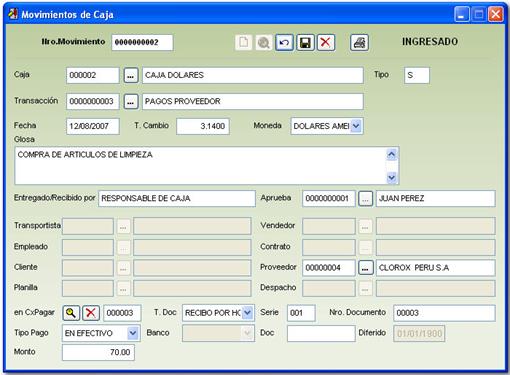Open the T. Doc dropdown showing RECIBO POR

pyautogui.click(x=247, y=313)
